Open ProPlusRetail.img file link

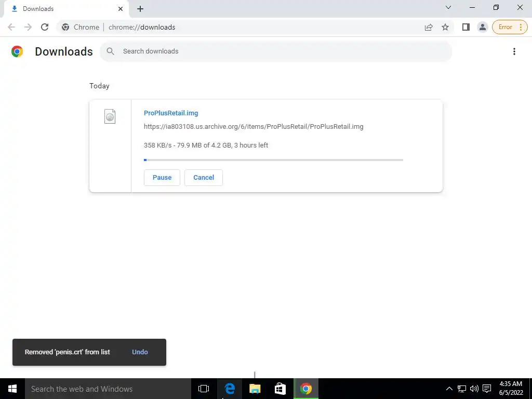(170, 113)
